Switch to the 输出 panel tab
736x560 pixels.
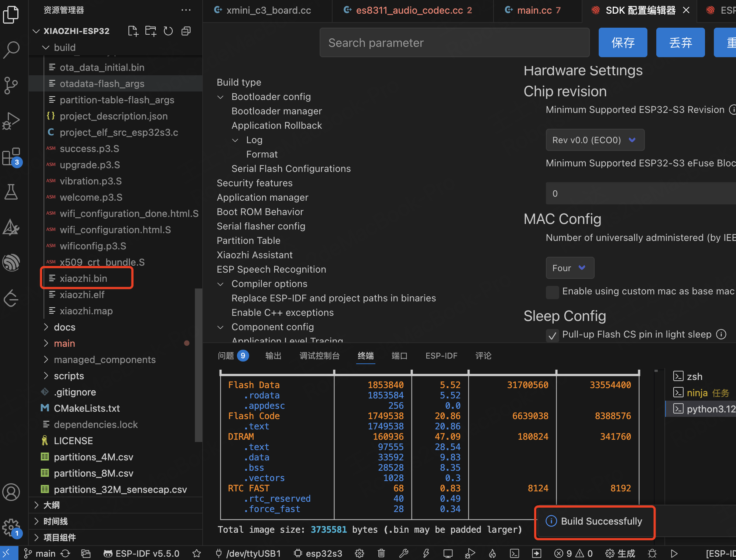coord(273,356)
